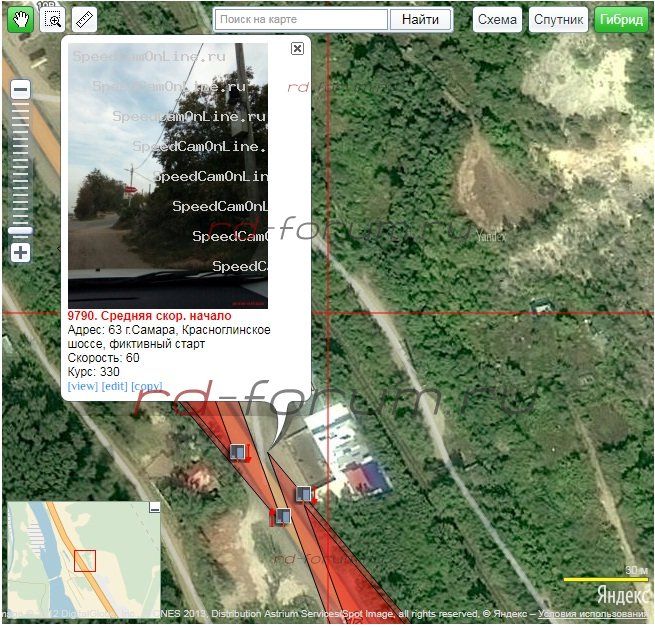Click the leftmost camera marker on map
This screenshot has height=627, width=655.
click(x=237, y=452)
